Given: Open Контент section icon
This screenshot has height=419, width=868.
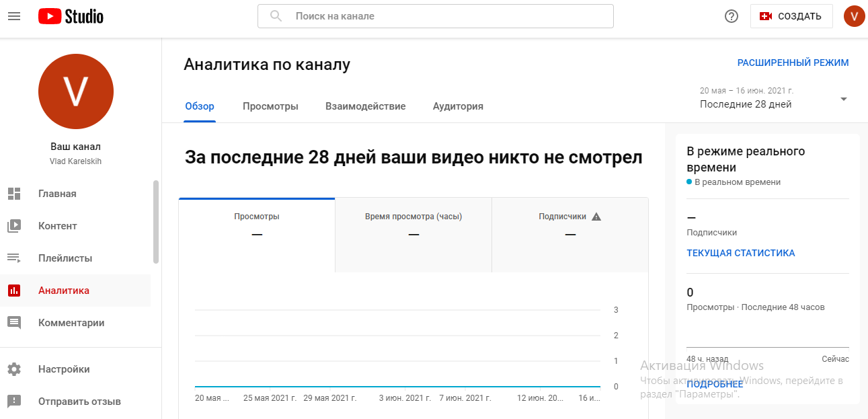Looking at the screenshot, I should (14, 226).
